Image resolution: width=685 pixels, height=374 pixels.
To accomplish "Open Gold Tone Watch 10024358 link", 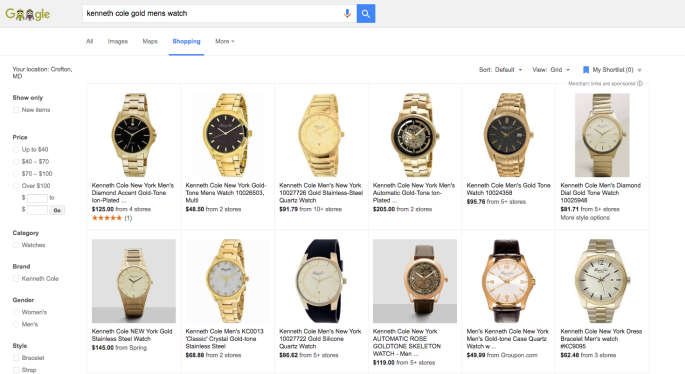I will coord(509,189).
